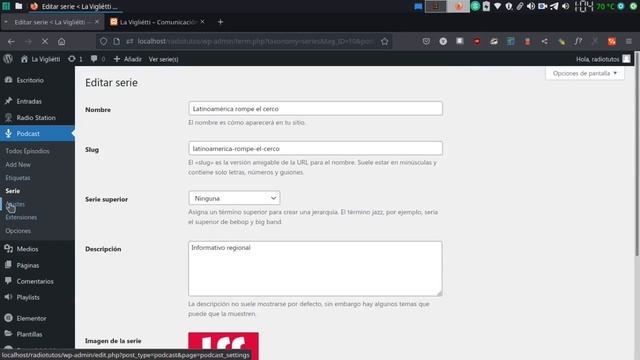Open the updates indicator showing 1
The width and height of the screenshot is (640, 360).
pyautogui.click(x=75, y=59)
